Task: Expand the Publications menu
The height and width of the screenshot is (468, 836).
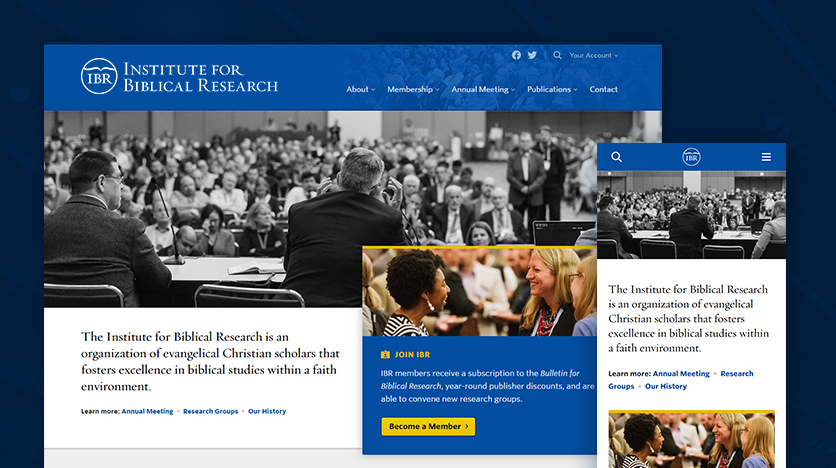Action: (552, 89)
